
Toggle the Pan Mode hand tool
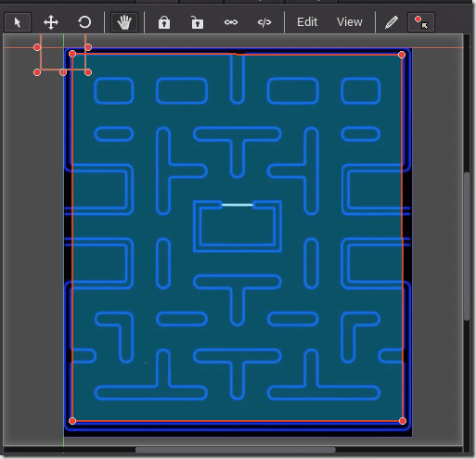tap(124, 22)
